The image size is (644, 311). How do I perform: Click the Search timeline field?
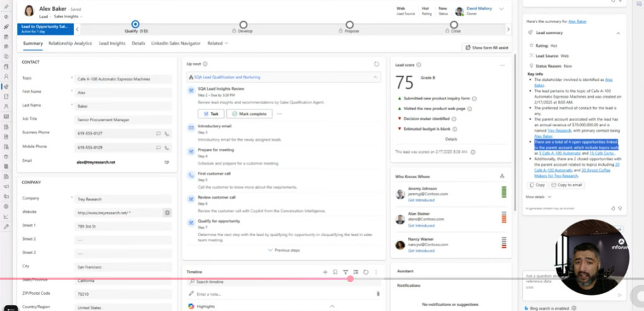(283, 283)
